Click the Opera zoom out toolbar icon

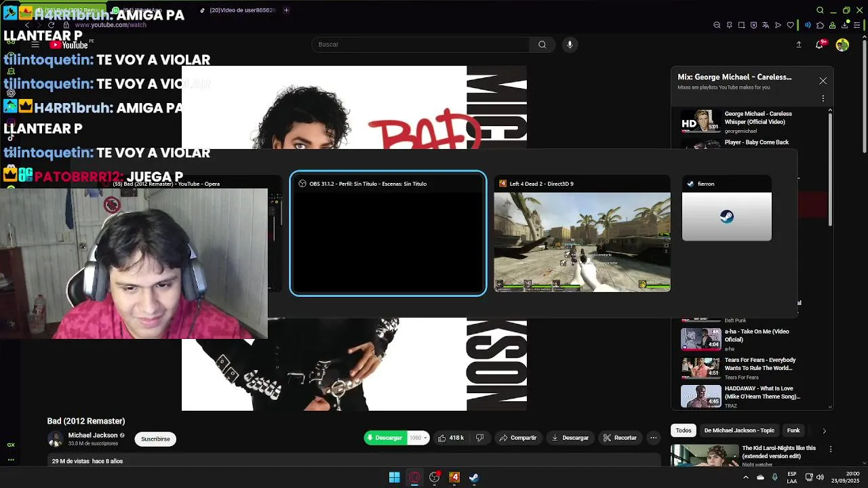[x=717, y=25]
